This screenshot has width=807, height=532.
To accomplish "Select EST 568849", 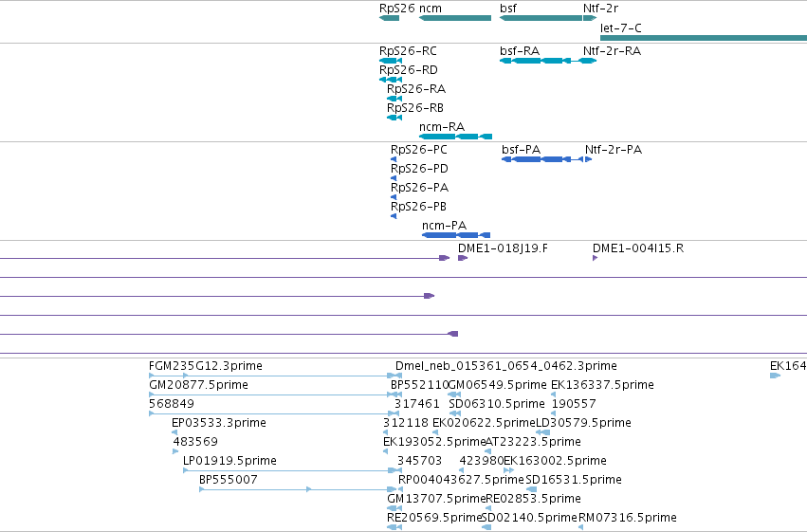I will click(172, 404).
